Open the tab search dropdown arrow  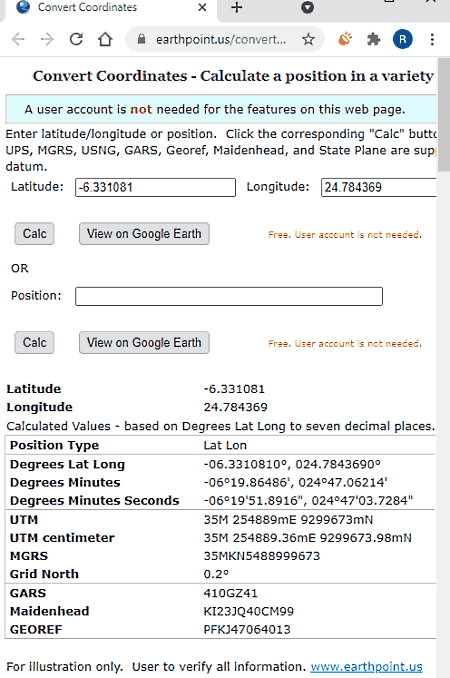(x=307, y=7)
